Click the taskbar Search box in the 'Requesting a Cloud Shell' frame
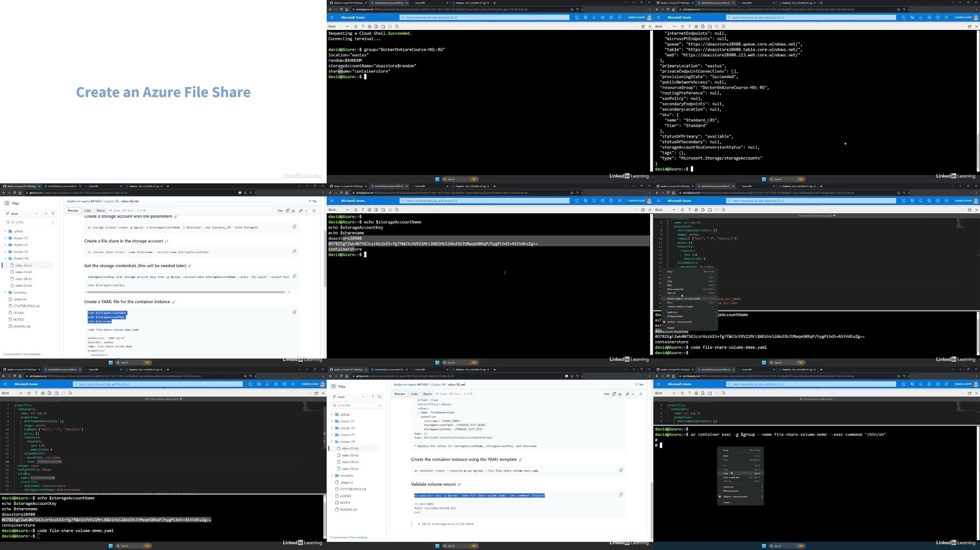Image resolution: width=980 pixels, height=550 pixels. [x=460, y=179]
